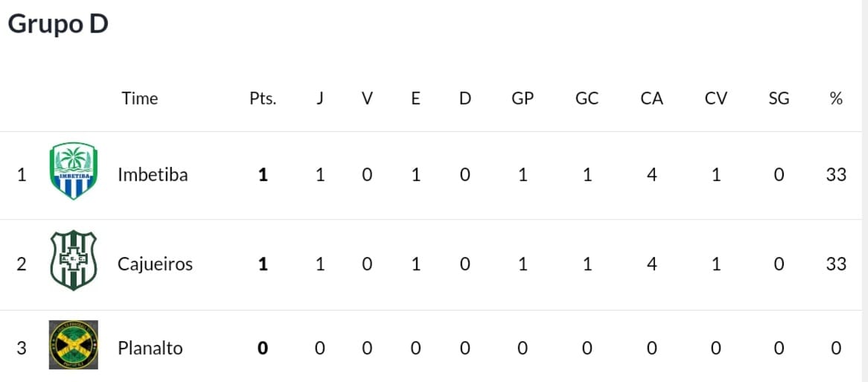Screen dimensions: 868x382
Task: Click the SG column header
Action: click(779, 98)
